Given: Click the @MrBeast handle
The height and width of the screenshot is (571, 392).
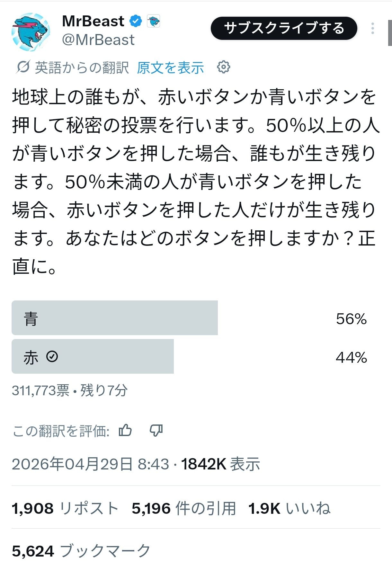Looking at the screenshot, I should (x=98, y=40).
